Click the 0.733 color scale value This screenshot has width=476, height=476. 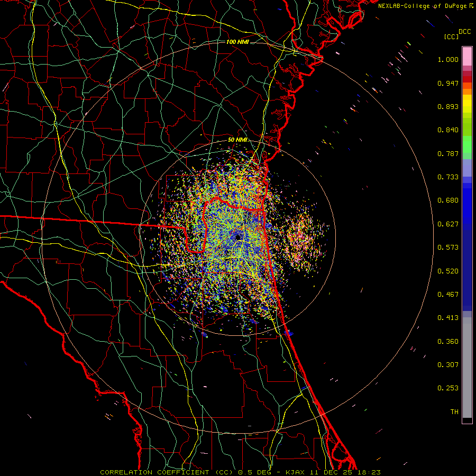click(448, 177)
